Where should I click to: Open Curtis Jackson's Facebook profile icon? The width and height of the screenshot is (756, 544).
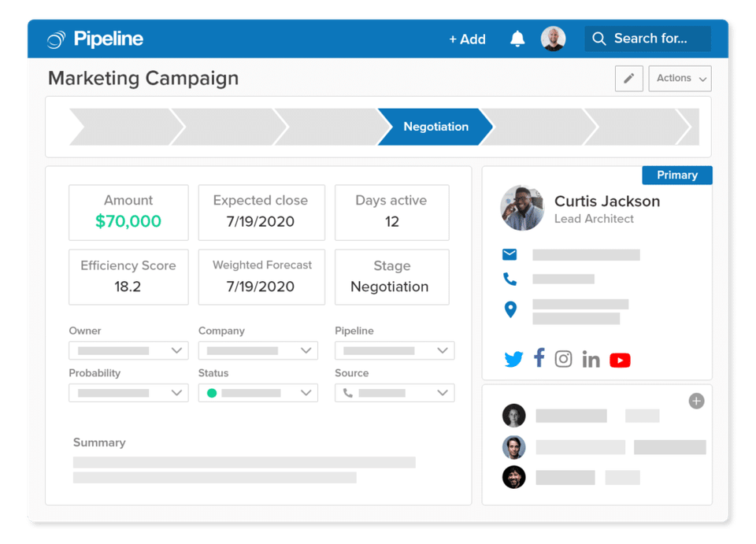click(x=539, y=358)
